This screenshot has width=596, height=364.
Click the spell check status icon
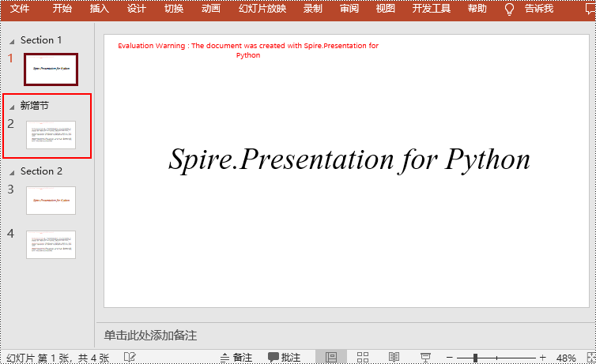(x=130, y=357)
